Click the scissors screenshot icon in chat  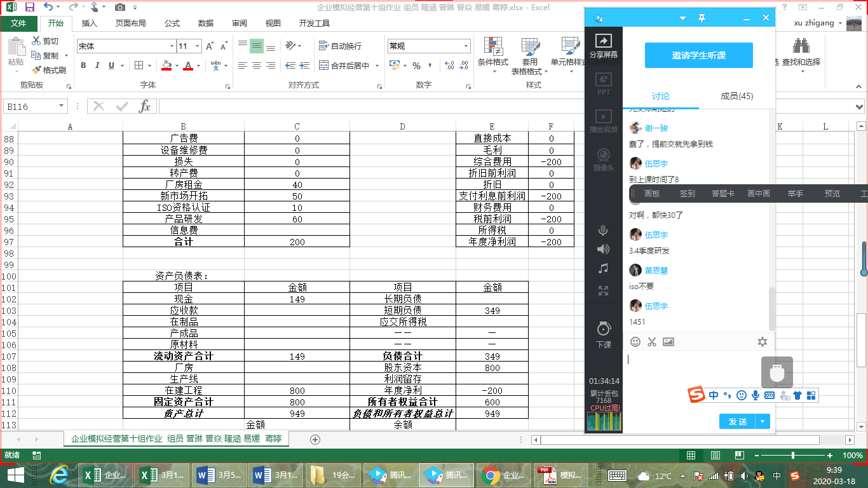[x=651, y=342]
